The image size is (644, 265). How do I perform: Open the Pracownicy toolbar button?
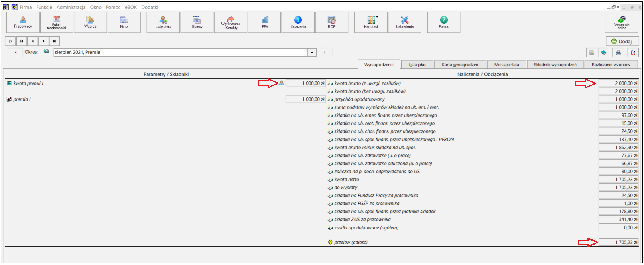point(23,22)
